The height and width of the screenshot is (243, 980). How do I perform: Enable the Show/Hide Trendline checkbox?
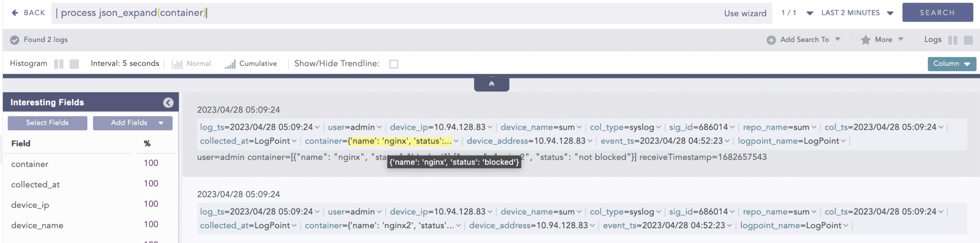[394, 64]
